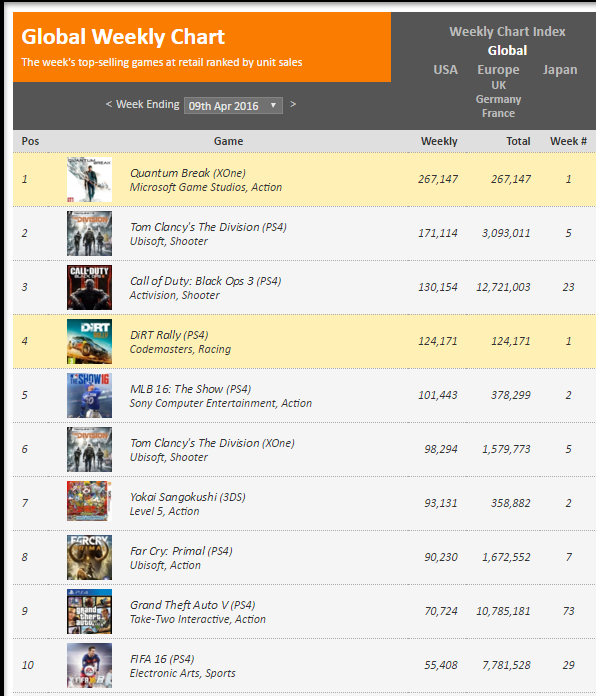Open the MLB 16 The Show cover
This screenshot has height=696, width=596.
point(89,395)
